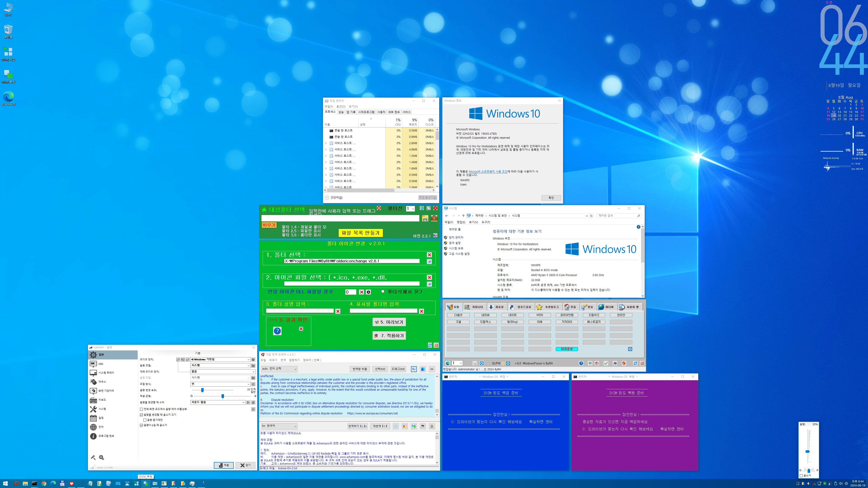Uncheck unmute when changing volume checkbox
Image resolution: width=868 pixels, height=488 pixels.
point(142,415)
